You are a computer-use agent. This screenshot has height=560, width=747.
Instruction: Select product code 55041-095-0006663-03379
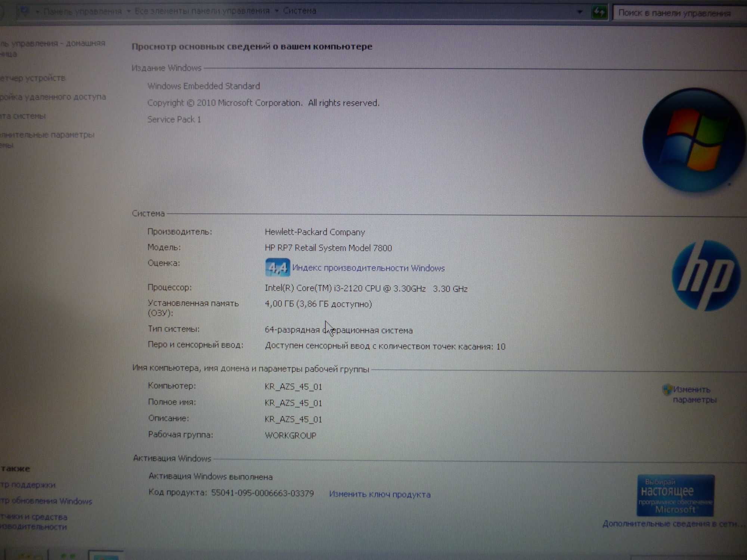[x=263, y=493]
